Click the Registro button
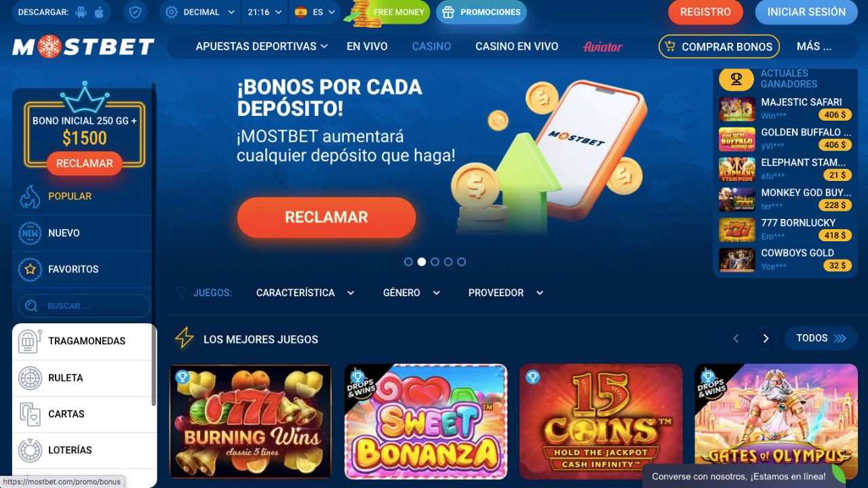Image resolution: width=868 pixels, height=488 pixels. (706, 12)
